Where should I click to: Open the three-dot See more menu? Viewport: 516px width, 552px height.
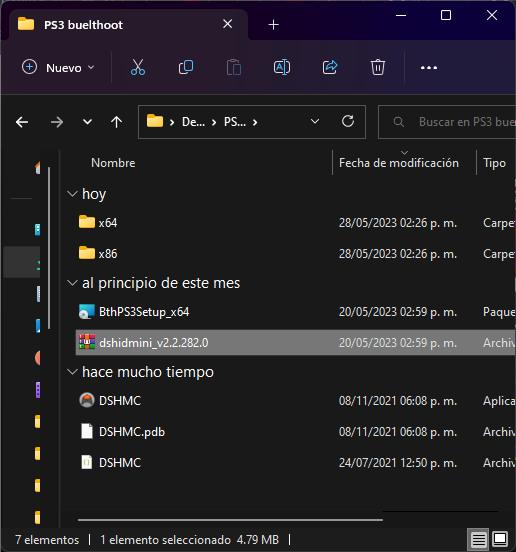(429, 67)
